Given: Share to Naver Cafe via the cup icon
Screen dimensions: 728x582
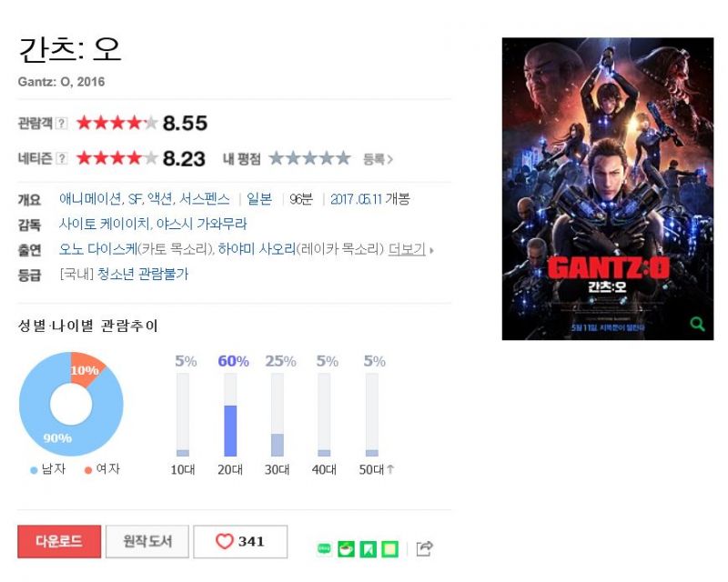Looking at the screenshot, I should 346,549.
